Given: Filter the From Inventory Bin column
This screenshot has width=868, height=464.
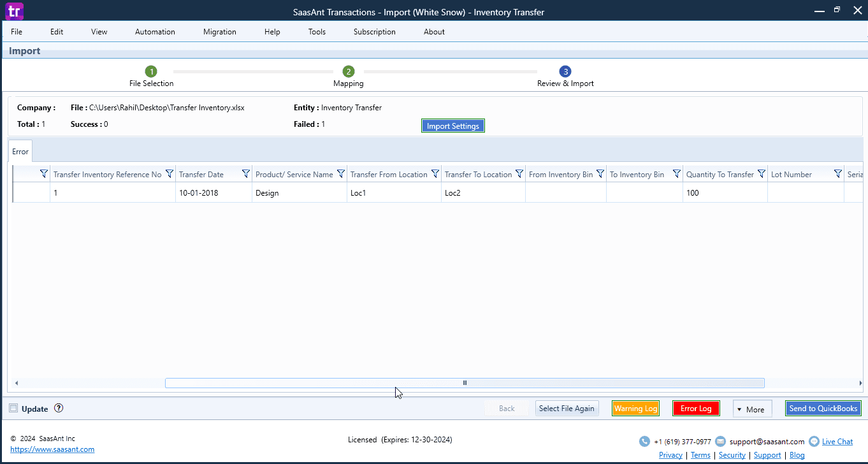Looking at the screenshot, I should tap(600, 174).
